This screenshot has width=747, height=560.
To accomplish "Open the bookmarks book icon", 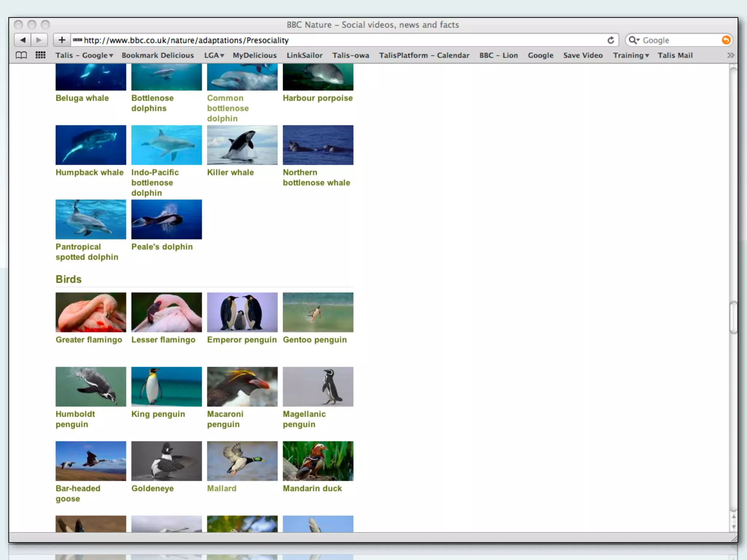I will tap(21, 55).
